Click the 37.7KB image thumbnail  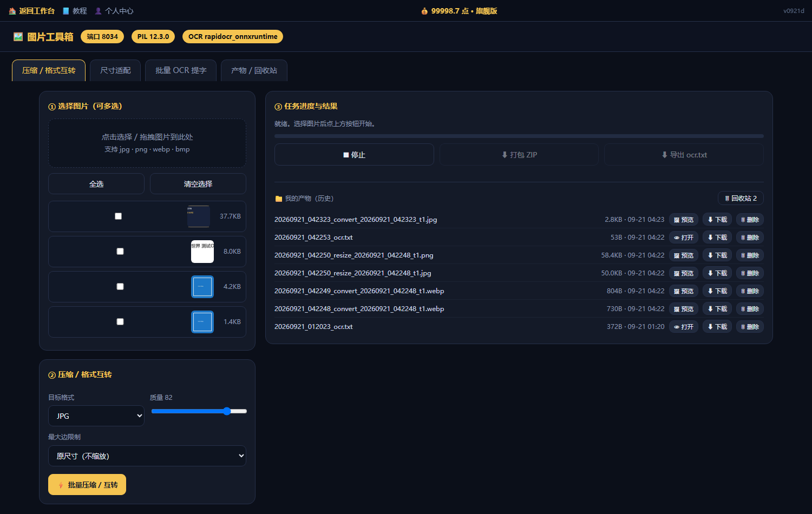tap(198, 216)
